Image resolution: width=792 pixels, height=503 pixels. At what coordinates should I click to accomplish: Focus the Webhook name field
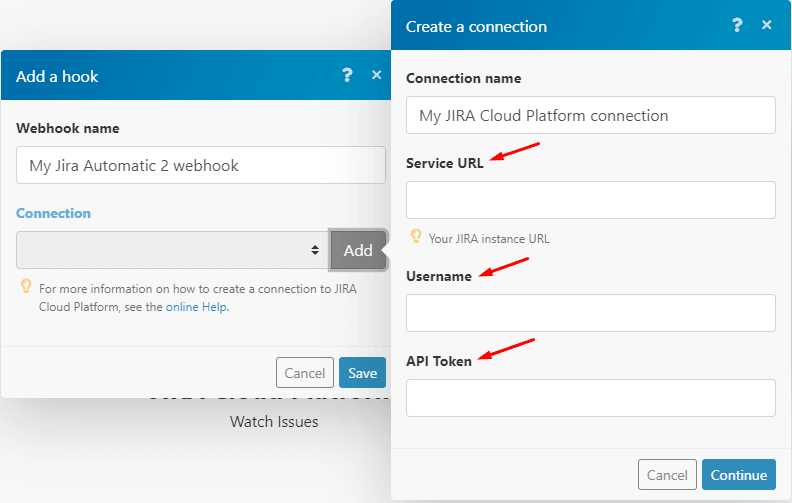200,166
